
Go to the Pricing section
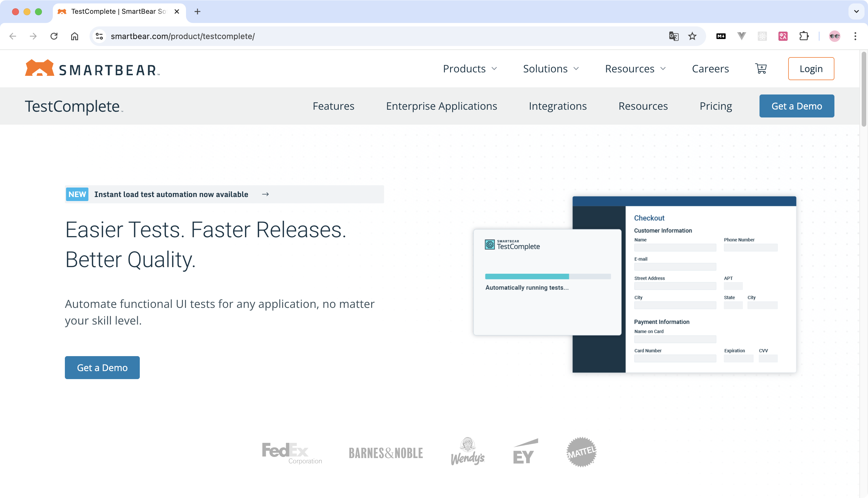(716, 106)
